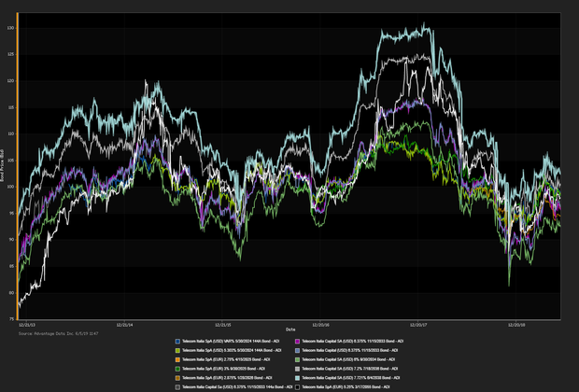Select the 'Telecom Italia SpA (EUR) 5.25% 3/17/2055' label
The height and width of the screenshot is (392, 579).
[346, 387]
